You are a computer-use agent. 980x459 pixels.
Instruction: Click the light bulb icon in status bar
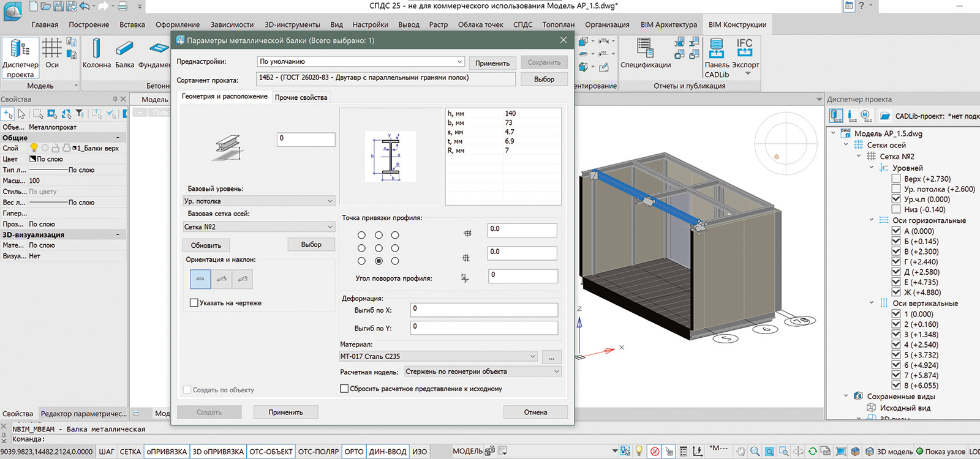coord(639,451)
